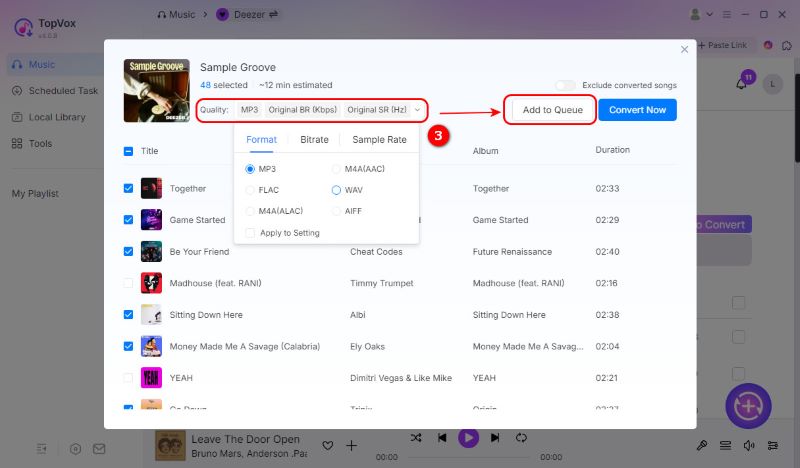Image resolution: width=800 pixels, height=468 pixels.
Task: Expand the Quality settings dropdown arrow
Action: tap(417, 110)
